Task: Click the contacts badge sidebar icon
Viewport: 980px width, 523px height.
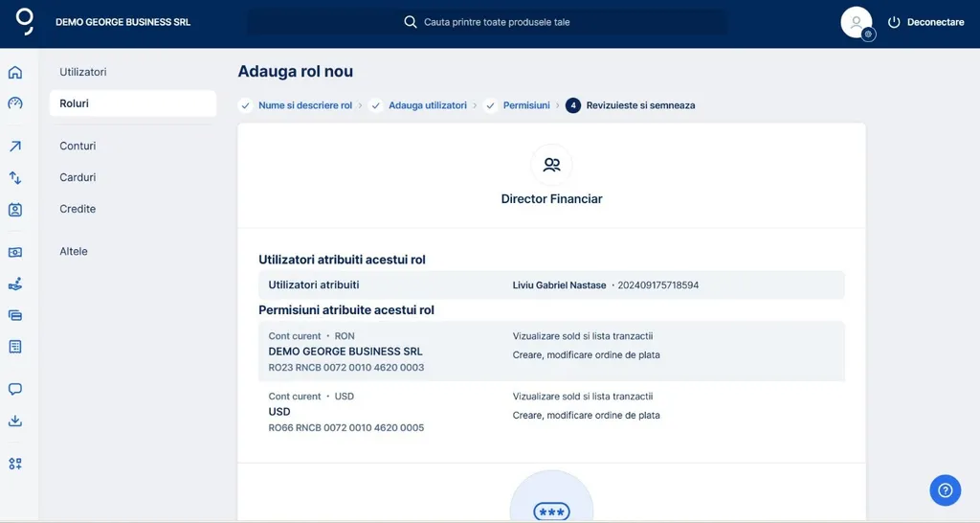Action: 15,209
